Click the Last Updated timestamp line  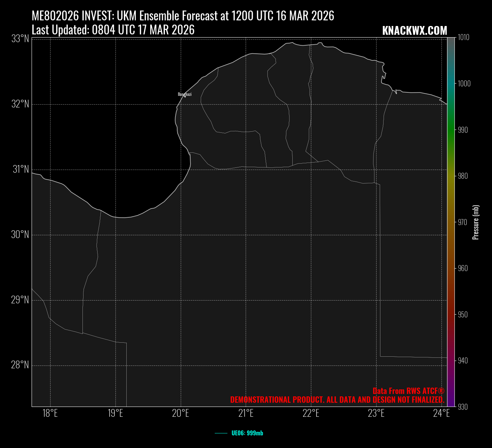click(113, 30)
